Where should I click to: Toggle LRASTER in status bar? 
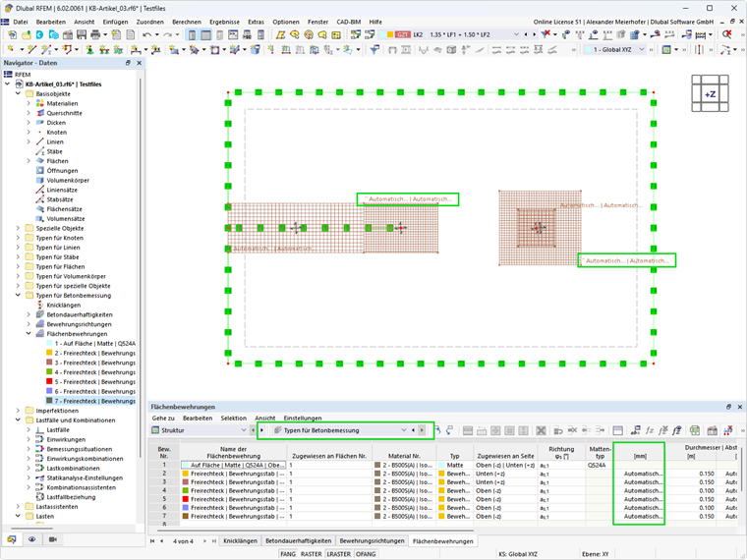click(339, 554)
